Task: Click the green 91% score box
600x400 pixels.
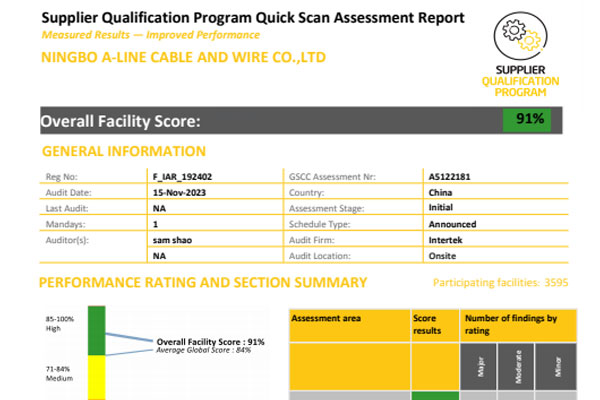Action: (x=530, y=120)
